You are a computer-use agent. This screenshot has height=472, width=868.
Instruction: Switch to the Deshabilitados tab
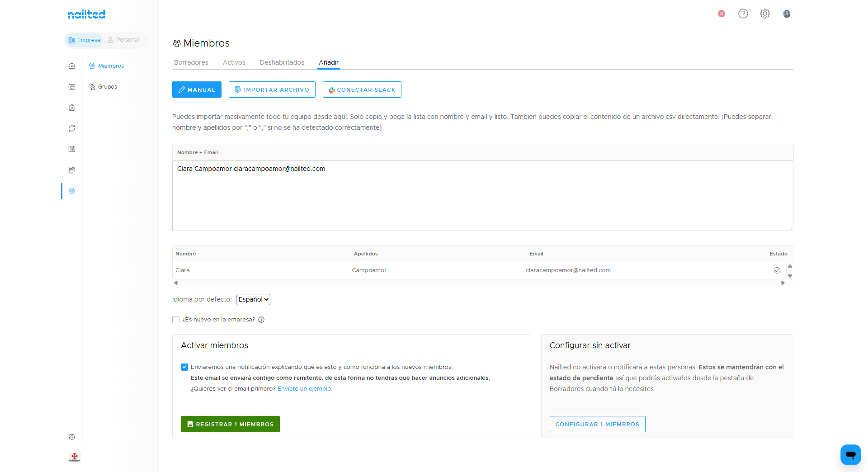click(282, 62)
